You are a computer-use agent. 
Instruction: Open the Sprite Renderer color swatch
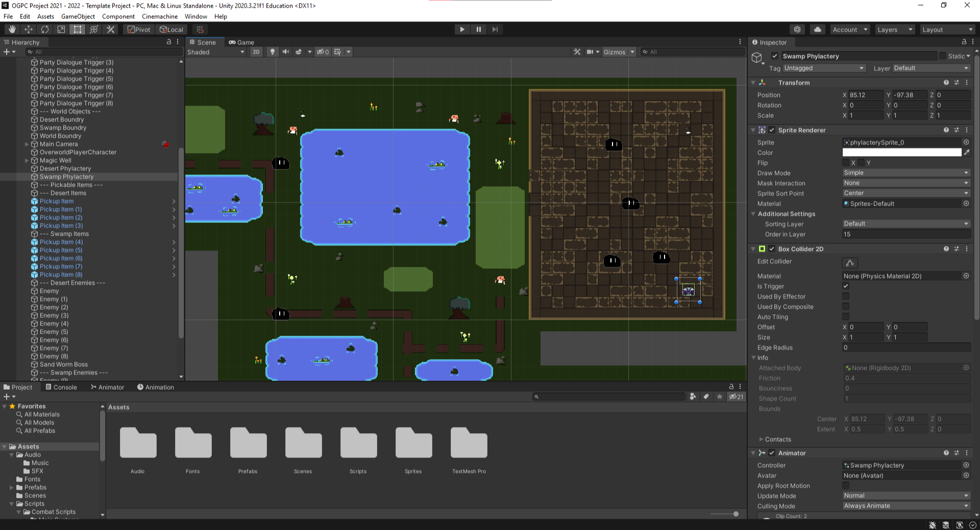click(902, 152)
